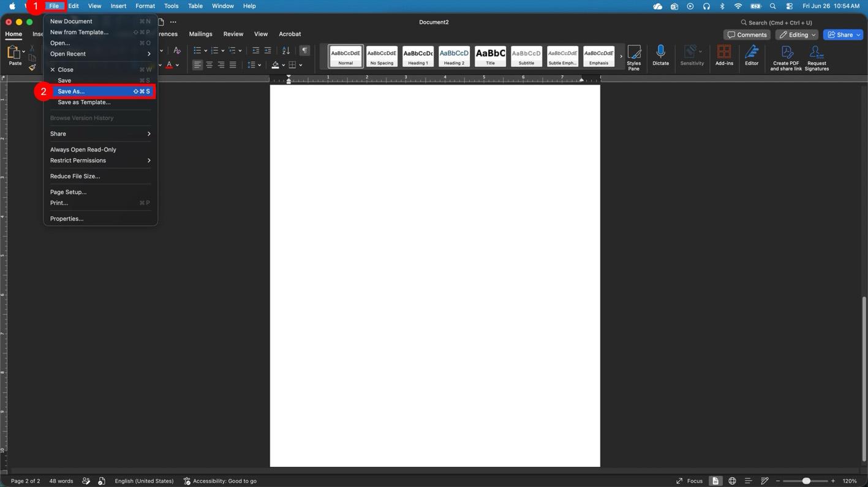This screenshot has height=487, width=868.
Task: Click the numbered list icon
Action: [214, 50]
